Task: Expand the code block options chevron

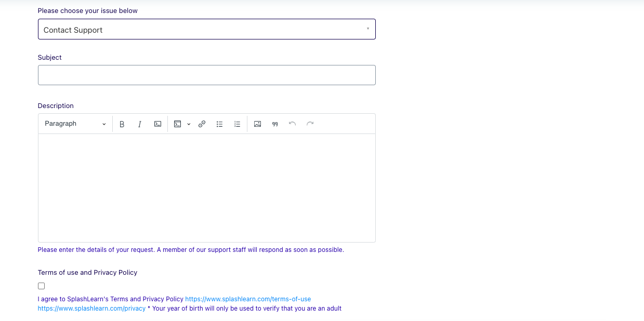Action: [189, 124]
